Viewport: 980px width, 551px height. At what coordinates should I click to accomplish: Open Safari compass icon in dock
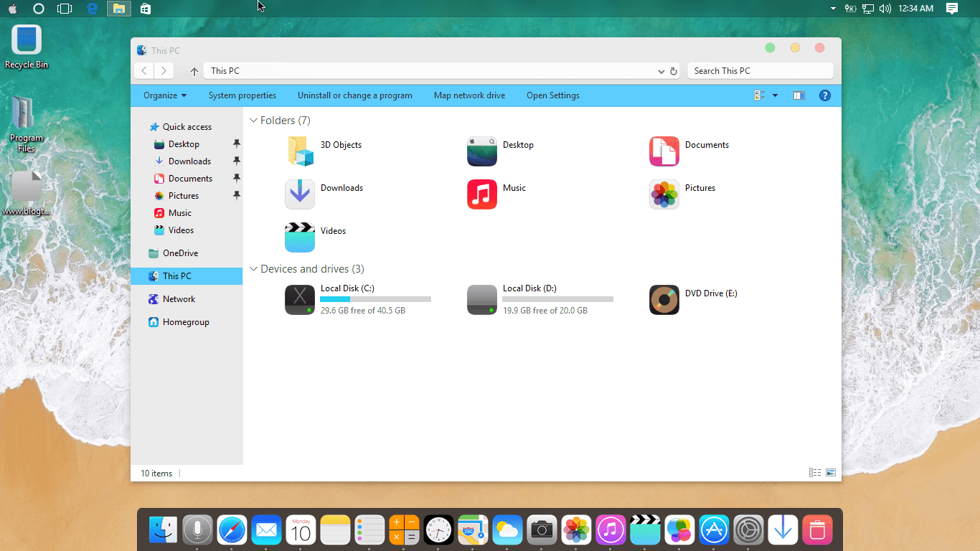232,530
